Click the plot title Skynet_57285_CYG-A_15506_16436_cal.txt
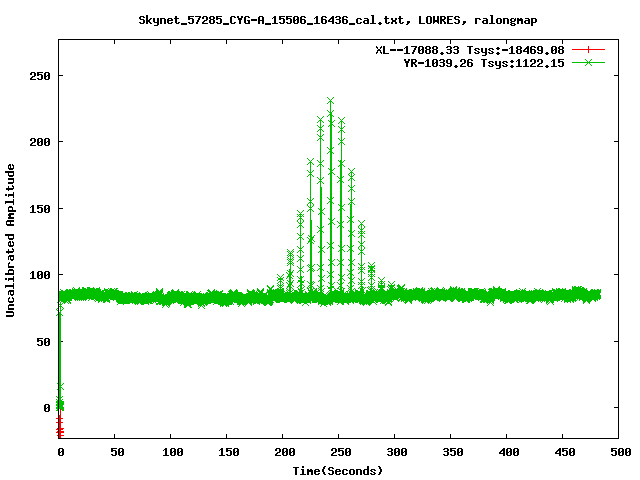 tap(338, 20)
